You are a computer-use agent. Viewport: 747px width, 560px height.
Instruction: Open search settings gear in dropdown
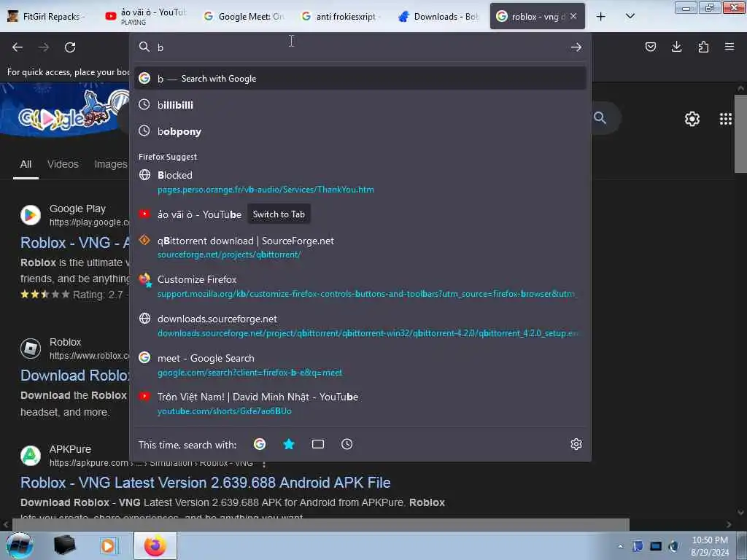point(576,444)
